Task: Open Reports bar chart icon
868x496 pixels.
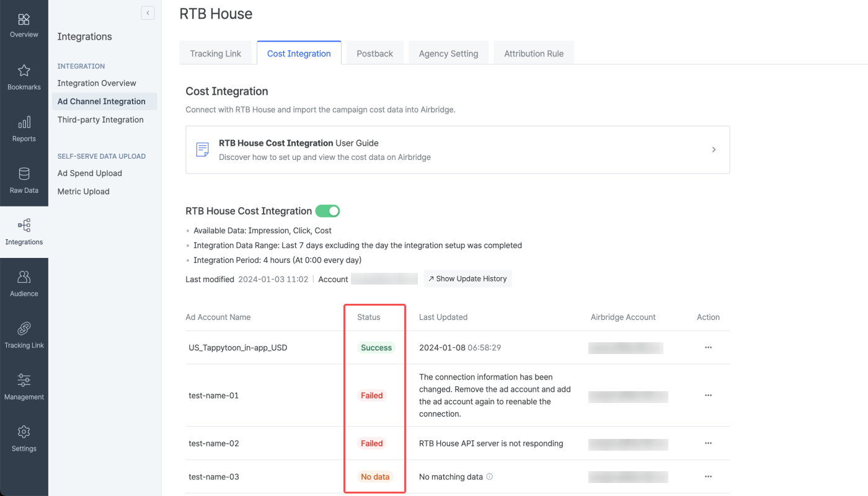Action: coord(24,122)
